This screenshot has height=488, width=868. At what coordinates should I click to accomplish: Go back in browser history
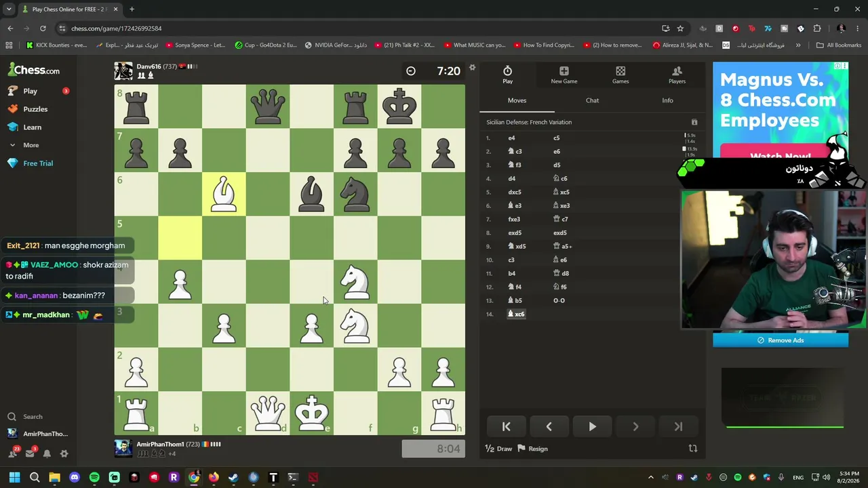(x=10, y=28)
